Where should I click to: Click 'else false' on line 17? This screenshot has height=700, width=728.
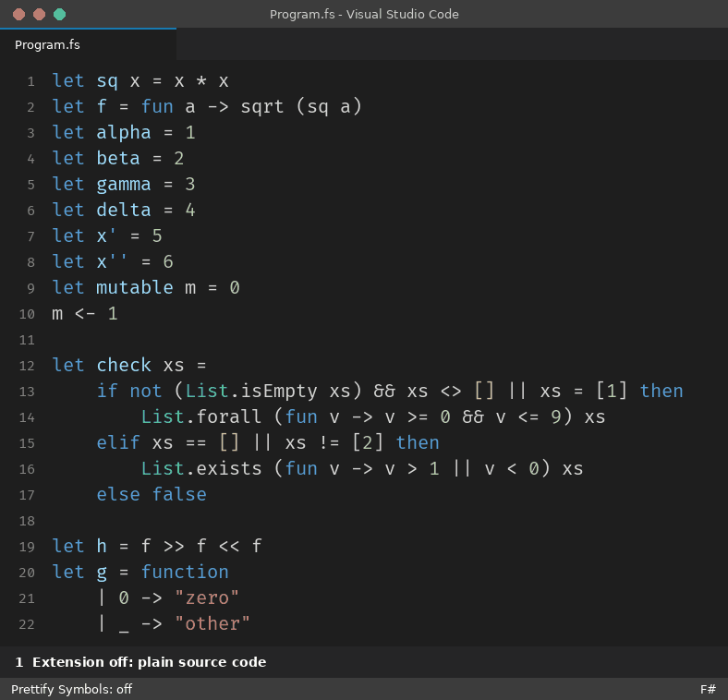[x=152, y=494]
